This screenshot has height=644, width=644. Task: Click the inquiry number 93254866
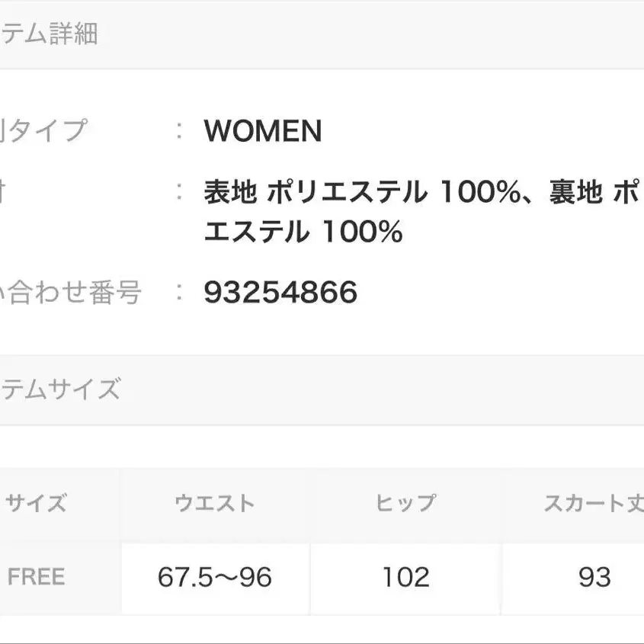(280, 292)
